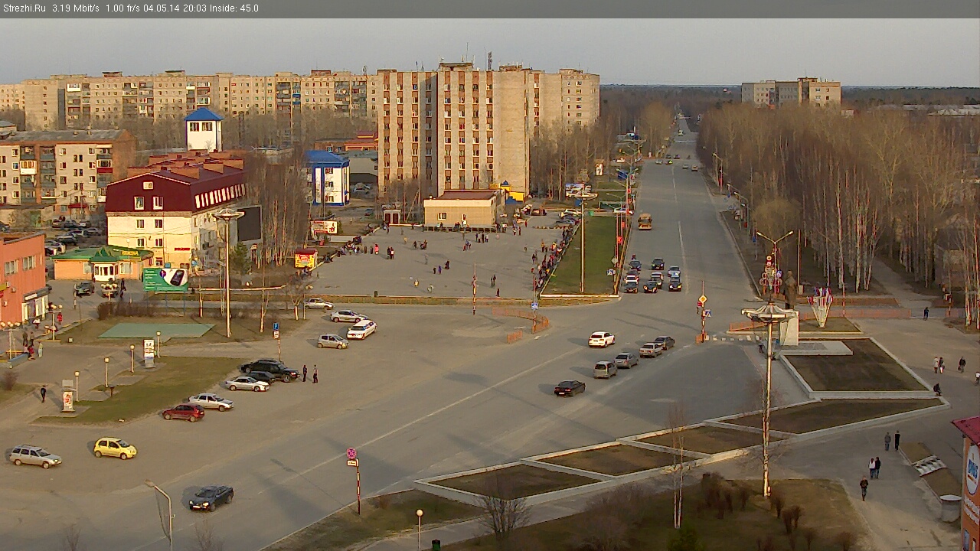980x551 pixels.
Task: Click the 3.19 Mbit/s bitrate readout
Action: click(x=76, y=8)
